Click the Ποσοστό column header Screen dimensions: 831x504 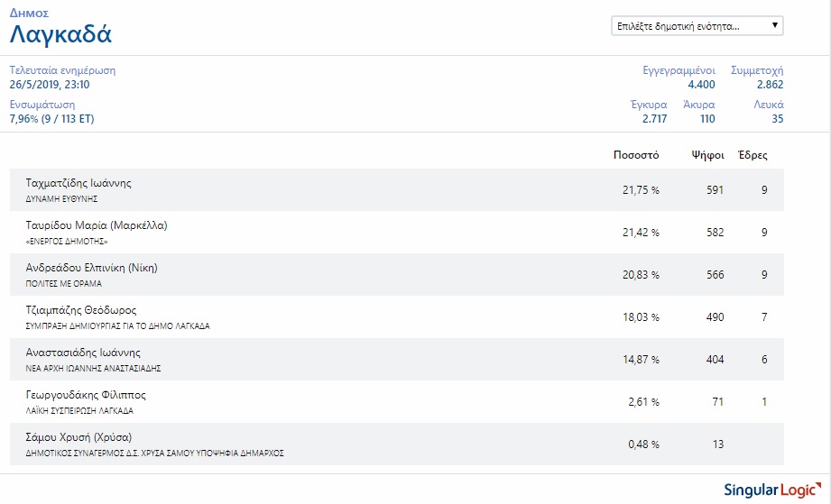[x=636, y=155]
